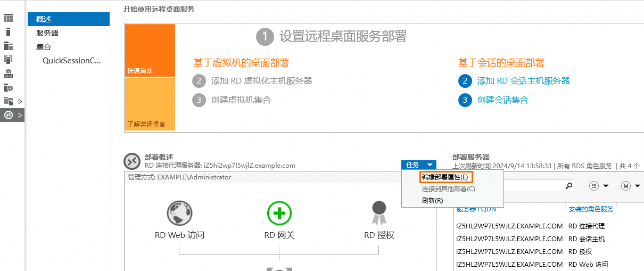Image resolution: width=644 pixels, height=271 pixels.
Task: Click the RD 授权 ribbon icon
Action: pyautogui.click(x=379, y=213)
